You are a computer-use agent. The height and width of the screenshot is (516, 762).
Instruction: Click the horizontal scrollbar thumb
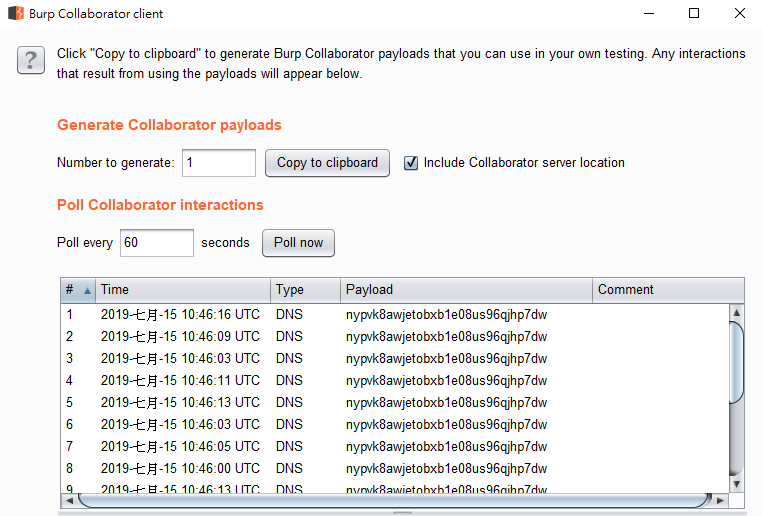(395, 500)
